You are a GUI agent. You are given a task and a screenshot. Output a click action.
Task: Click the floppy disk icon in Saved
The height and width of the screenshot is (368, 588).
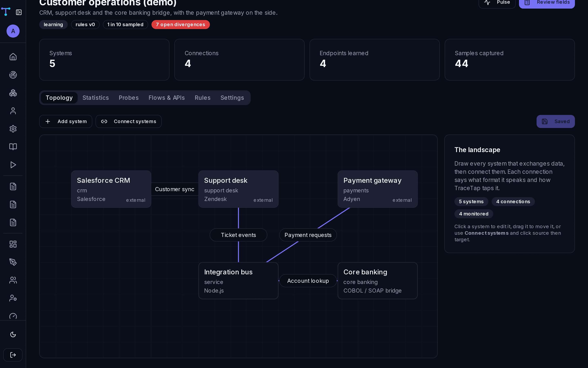pyautogui.click(x=545, y=121)
